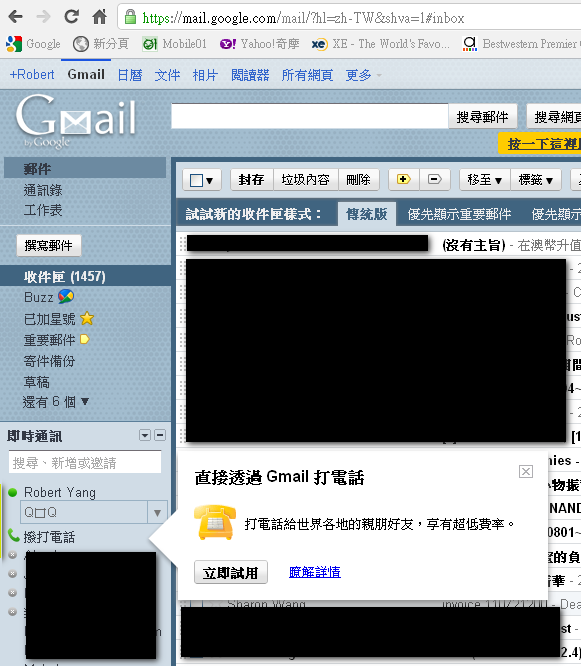
Task: Click the yellow star beside 已加星號
Action: (x=87, y=318)
